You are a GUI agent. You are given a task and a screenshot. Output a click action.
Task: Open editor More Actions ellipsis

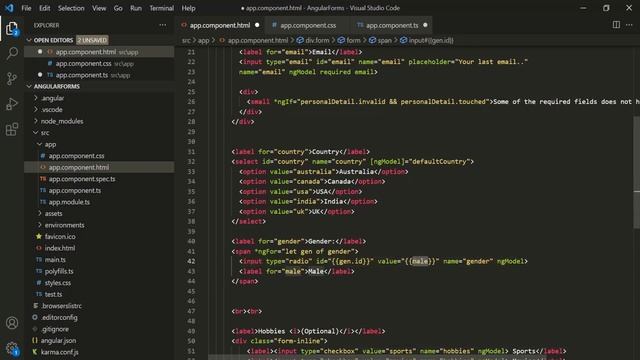click(629, 25)
